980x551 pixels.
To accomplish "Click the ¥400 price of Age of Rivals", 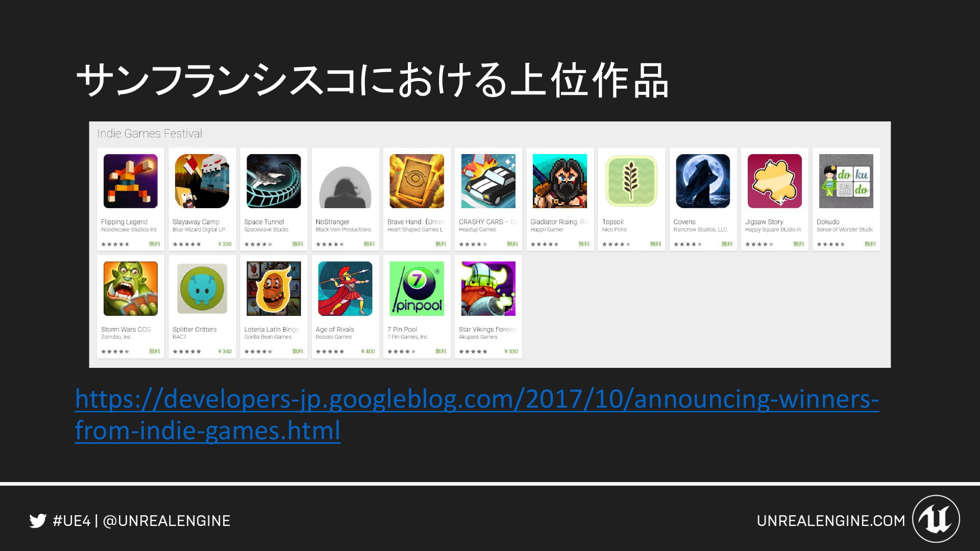I will click(368, 352).
